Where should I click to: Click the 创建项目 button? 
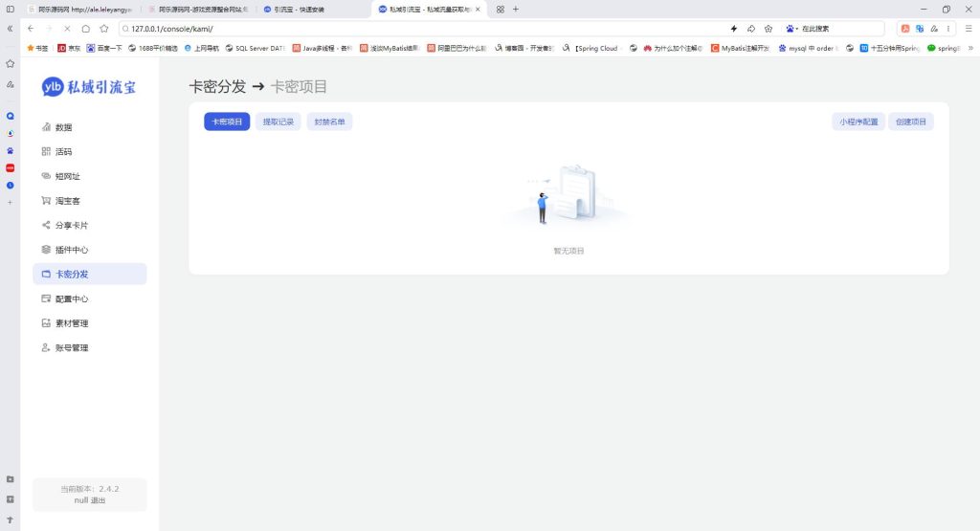911,122
